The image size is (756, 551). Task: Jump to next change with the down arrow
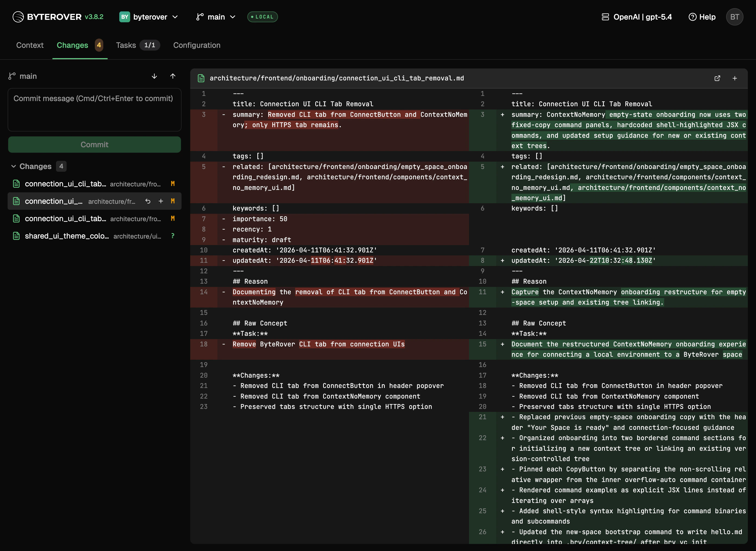[154, 76]
